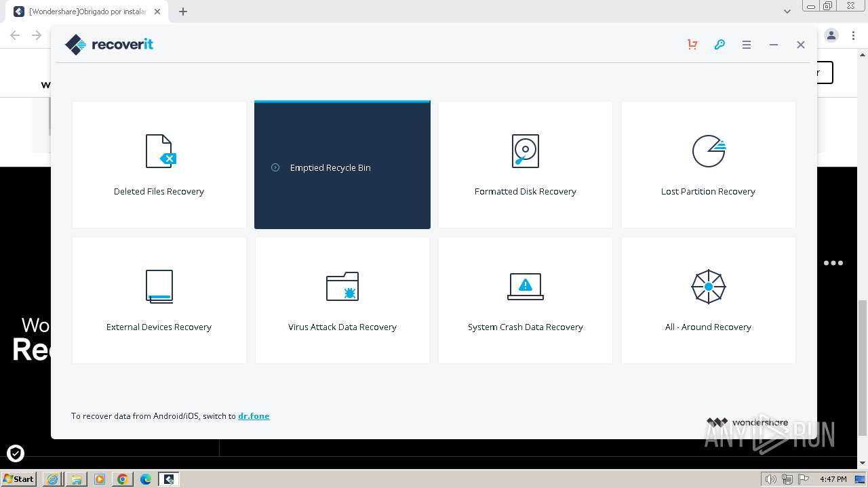868x488 pixels.
Task: Select Emptied Recycle Bin recovery tile
Action: (342, 165)
